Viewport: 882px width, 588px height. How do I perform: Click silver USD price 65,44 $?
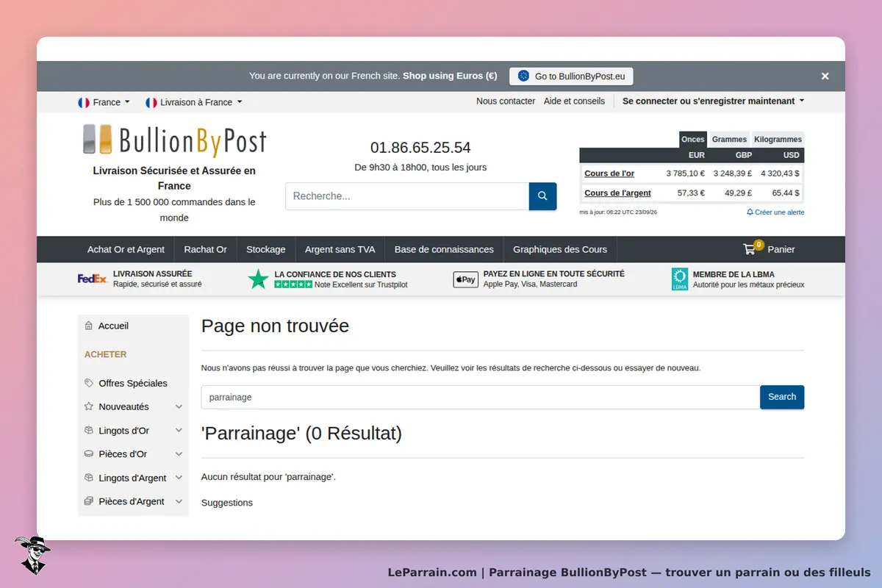coord(786,193)
